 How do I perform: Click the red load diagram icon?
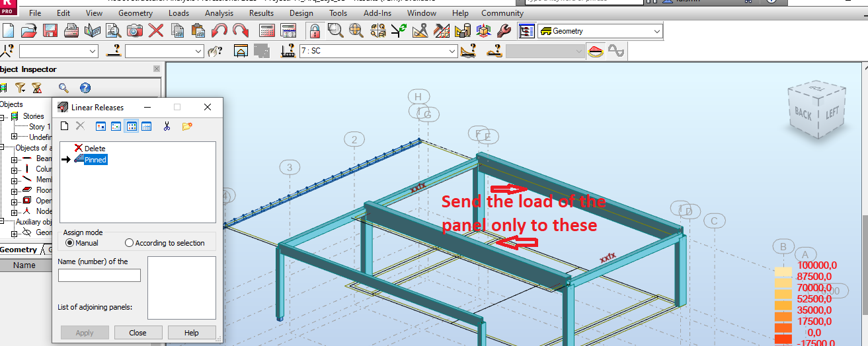[x=596, y=51]
